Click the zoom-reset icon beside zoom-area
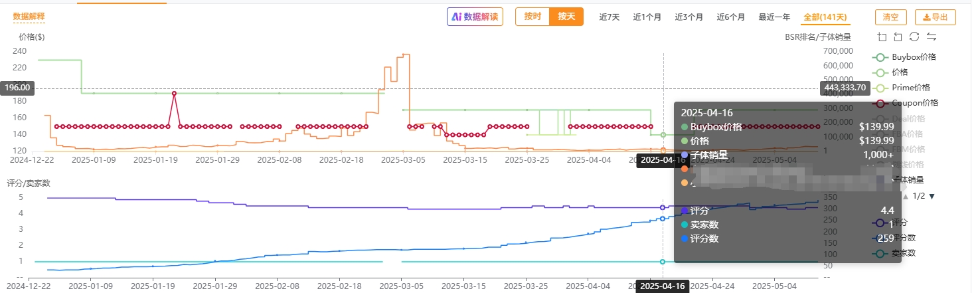980x293 pixels. 898,37
